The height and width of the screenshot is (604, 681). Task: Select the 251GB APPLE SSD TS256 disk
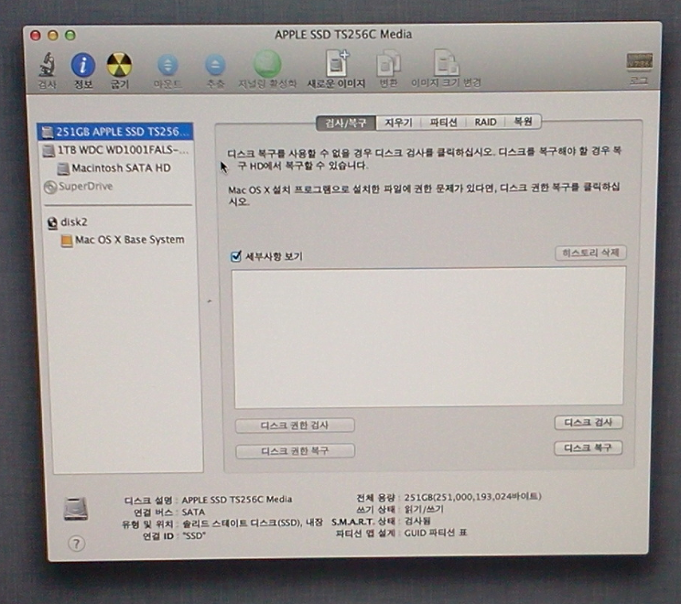click(115, 132)
